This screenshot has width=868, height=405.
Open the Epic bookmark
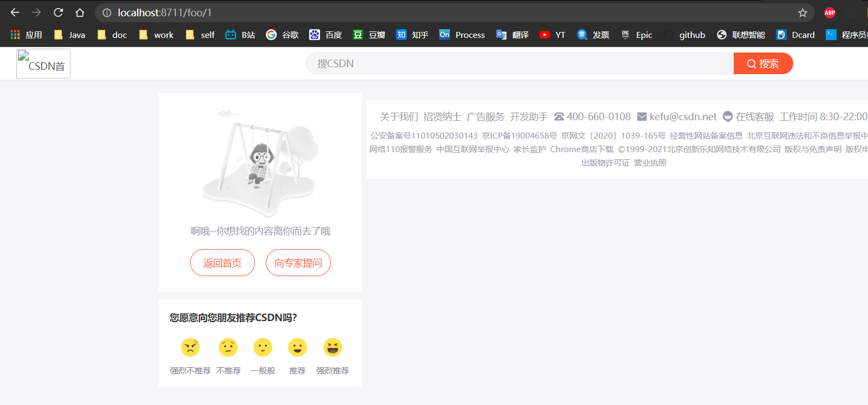pyautogui.click(x=636, y=35)
